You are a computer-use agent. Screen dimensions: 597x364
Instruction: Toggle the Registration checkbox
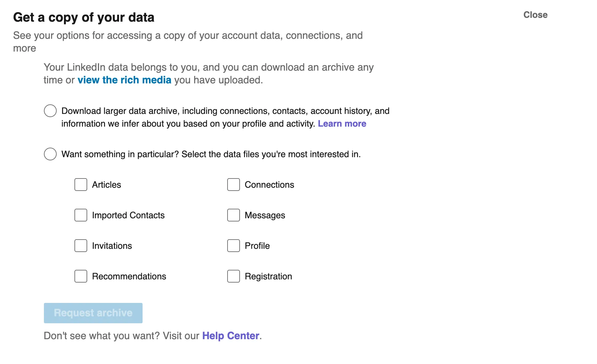point(233,276)
